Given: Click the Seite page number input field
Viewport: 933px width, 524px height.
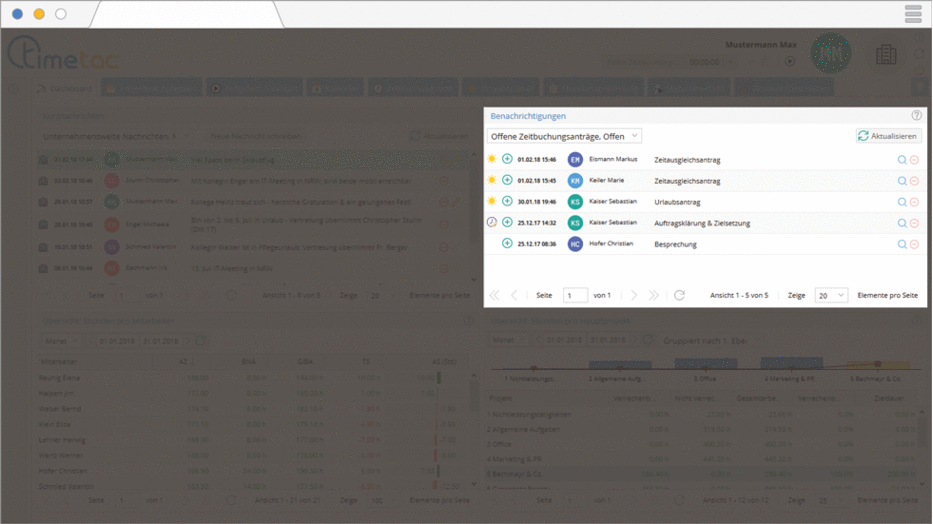Looking at the screenshot, I should (x=575, y=295).
